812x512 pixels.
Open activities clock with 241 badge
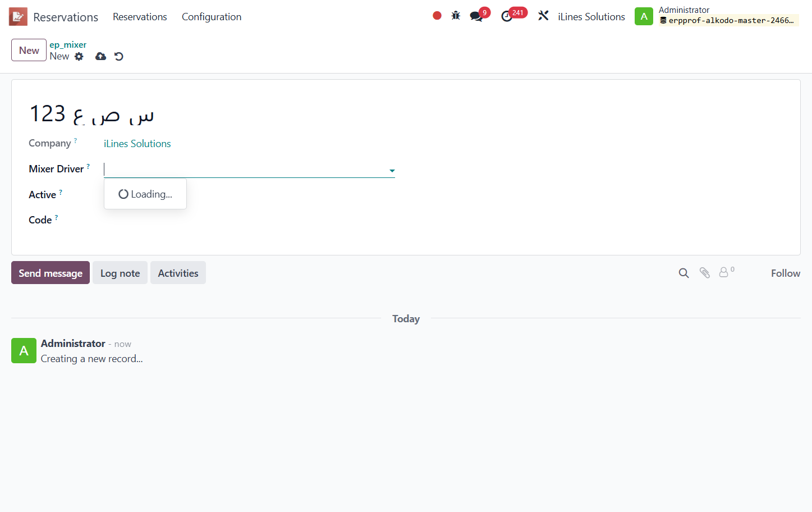[x=507, y=16]
